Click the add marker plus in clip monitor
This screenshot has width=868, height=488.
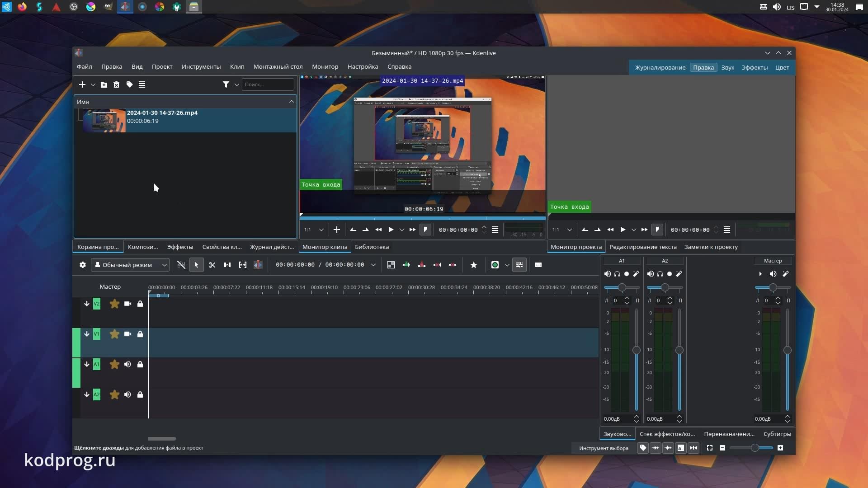(x=337, y=230)
